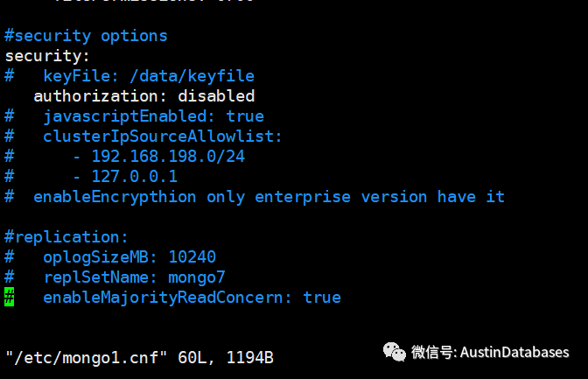The image size is (588, 379).
Task: Click the green cursor block at line start
Action: click(x=10, y=298)
